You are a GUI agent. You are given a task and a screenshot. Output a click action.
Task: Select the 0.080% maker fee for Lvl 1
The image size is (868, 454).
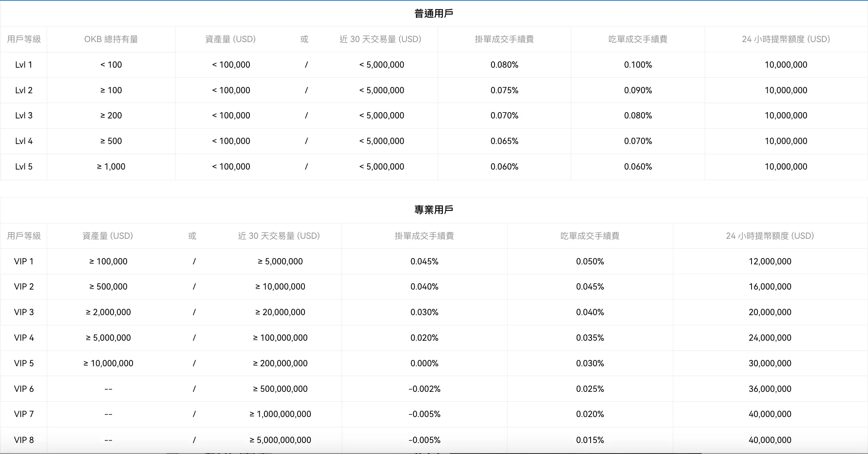(x=504, y=65)
